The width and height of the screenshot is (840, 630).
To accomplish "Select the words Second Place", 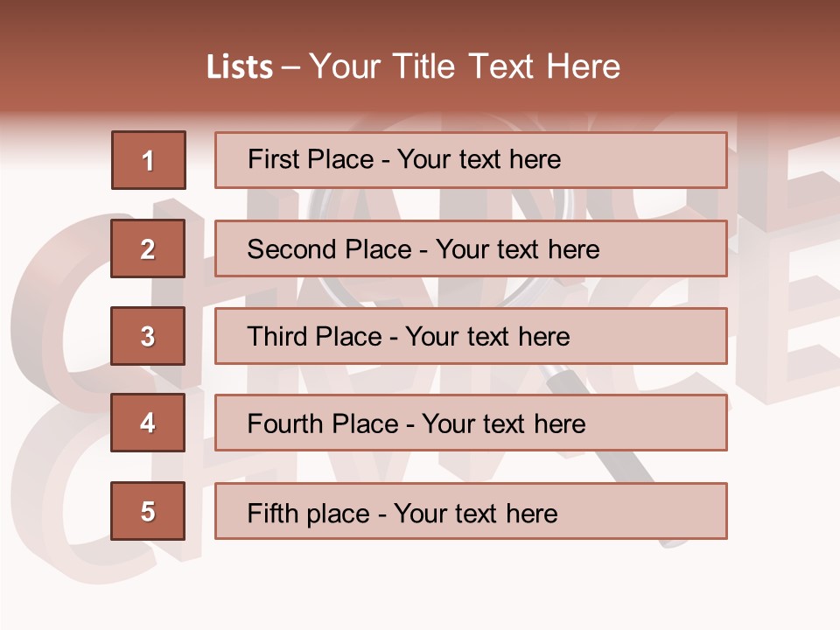I will 330,249.
